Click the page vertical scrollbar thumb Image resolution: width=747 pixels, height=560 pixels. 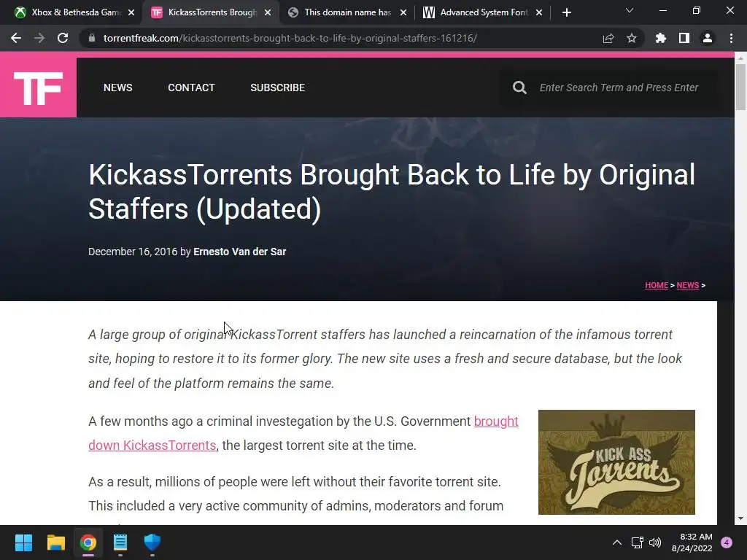[740, 87]
